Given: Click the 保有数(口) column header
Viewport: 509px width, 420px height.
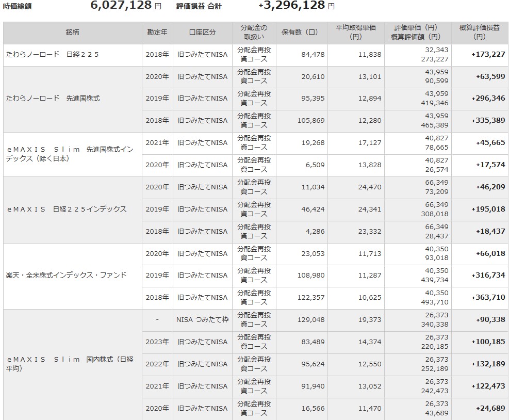Looking at the screenshot, I should coord(301,33).
